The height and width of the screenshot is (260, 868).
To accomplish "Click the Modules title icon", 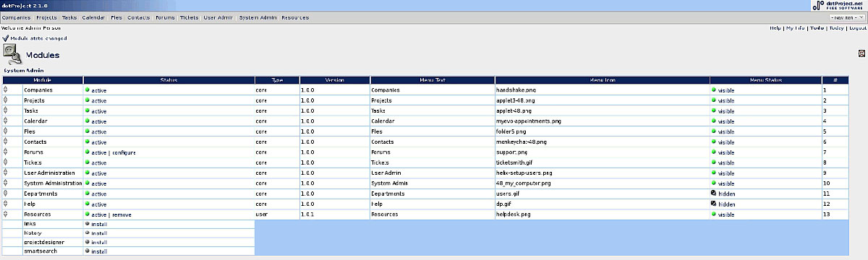I will 12,55.
